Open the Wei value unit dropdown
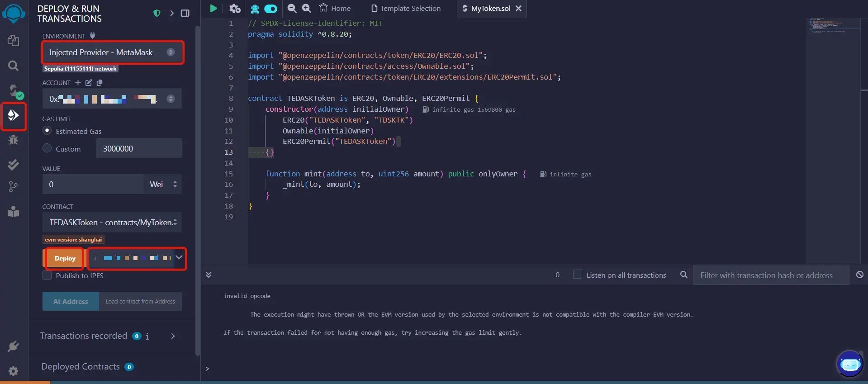The height and width of the screenshot is (384, 868). click(163, 184)
